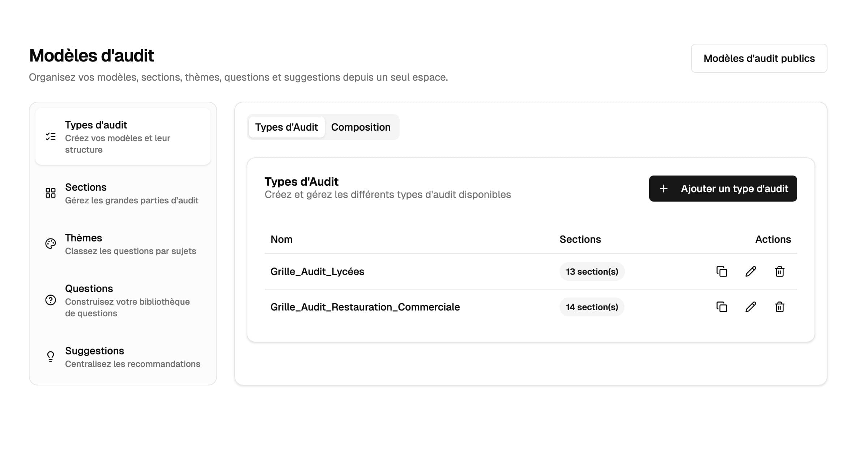
Task: Click pencil icon for Grille_Audit_Restauration_Commerciale
Action: click(x=750, y=307)
